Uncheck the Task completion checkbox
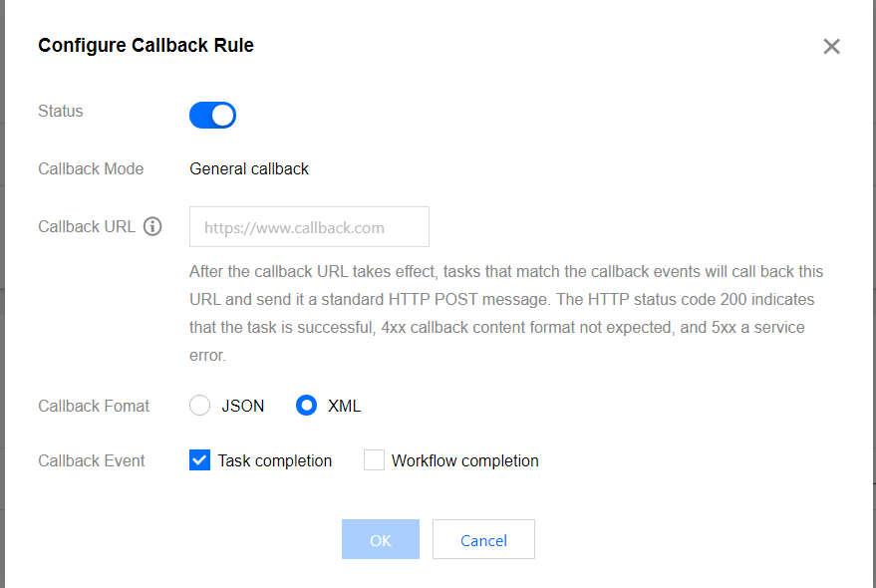The height and width of the screenshot is (588, 876). tap(200, 460)
